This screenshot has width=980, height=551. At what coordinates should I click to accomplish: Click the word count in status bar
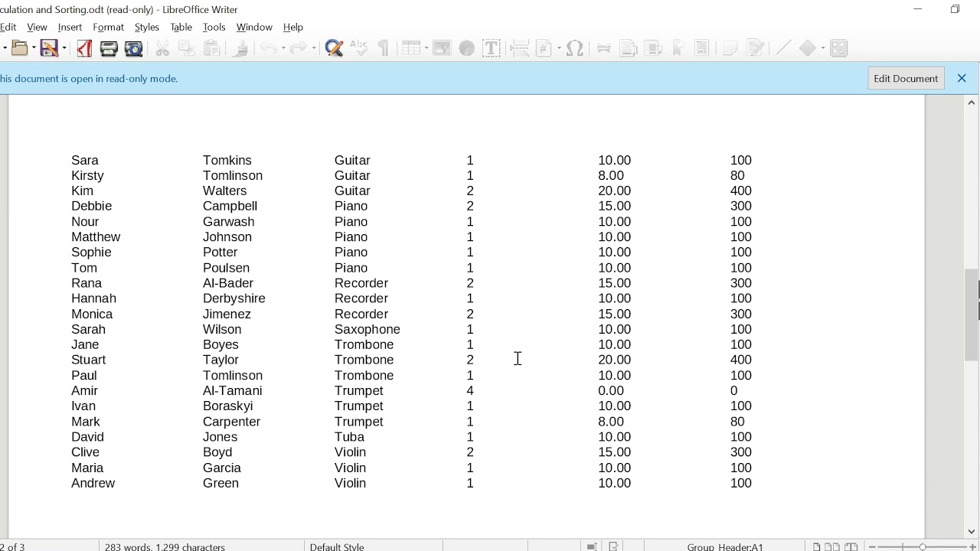[165, 546]
